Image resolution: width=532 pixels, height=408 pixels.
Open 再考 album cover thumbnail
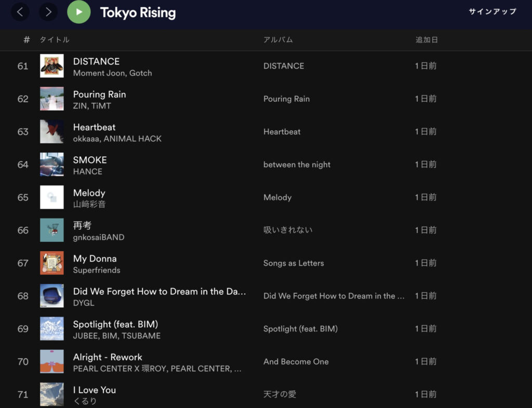[x=51, y=230]
